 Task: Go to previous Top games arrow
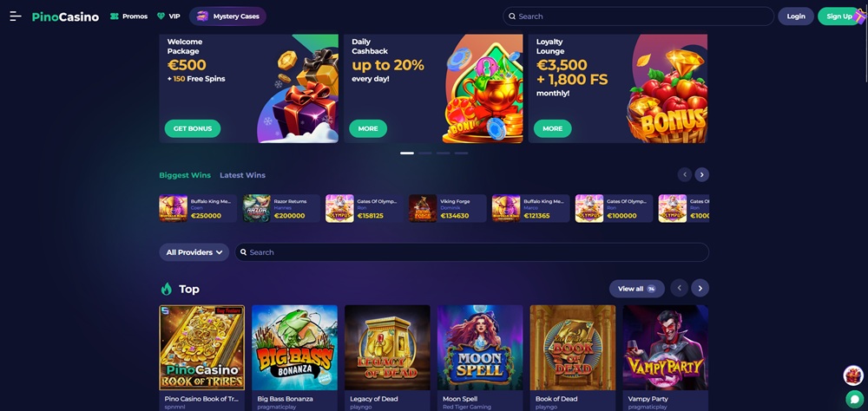click(680, 288)
